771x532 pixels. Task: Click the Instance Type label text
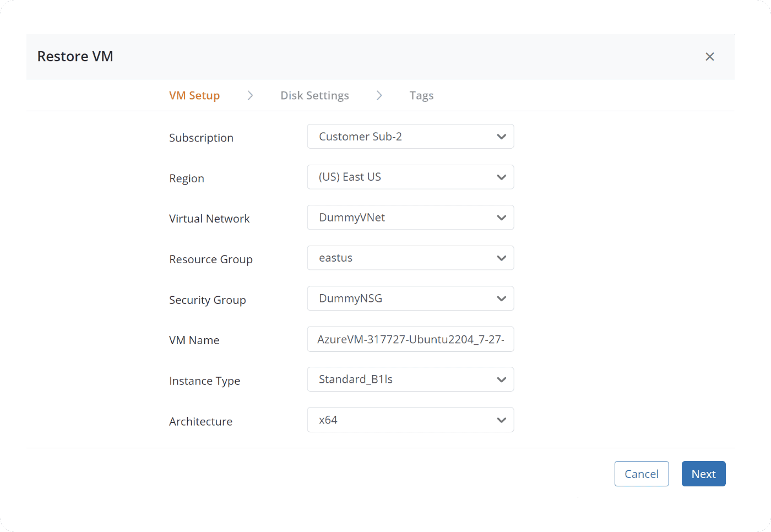(x=204, y=381)
